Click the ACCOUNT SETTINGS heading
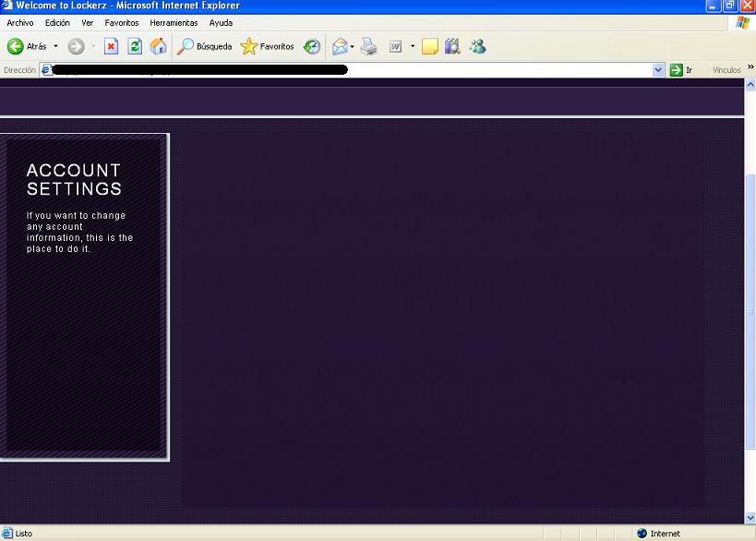The width and height of the screenshot is (756, 541). point(74,179)
